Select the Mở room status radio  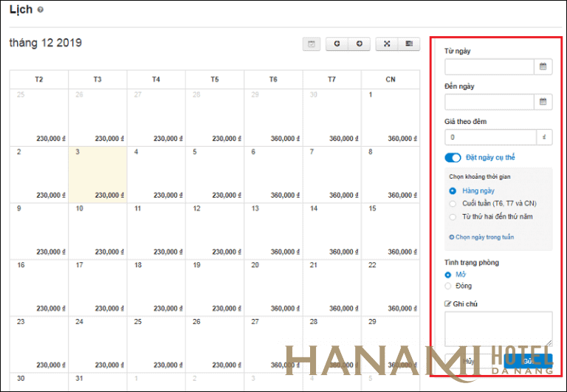point(448,275)
